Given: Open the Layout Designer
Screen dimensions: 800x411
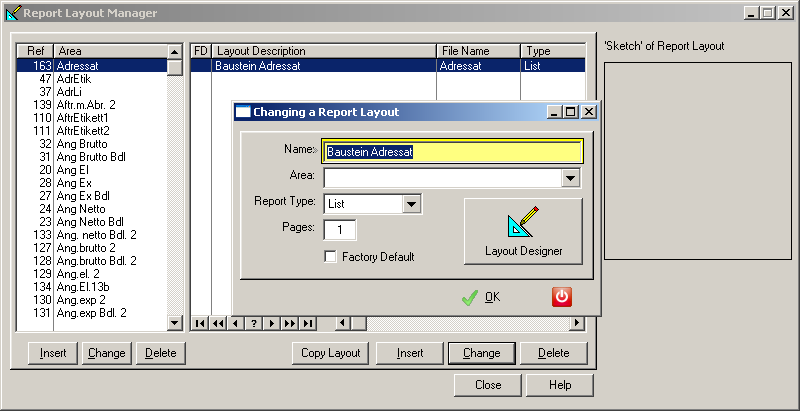Looking at the screenshot, I should [x=523, y=231].
